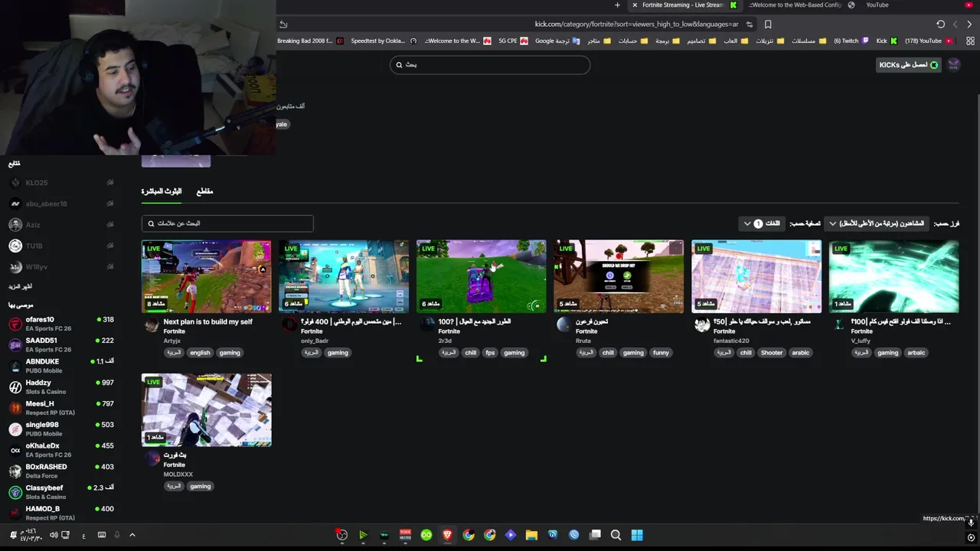Open only_Badr stream thumbnail
Viewport: 980px width, 551px height.
click(x=344, y=276)
